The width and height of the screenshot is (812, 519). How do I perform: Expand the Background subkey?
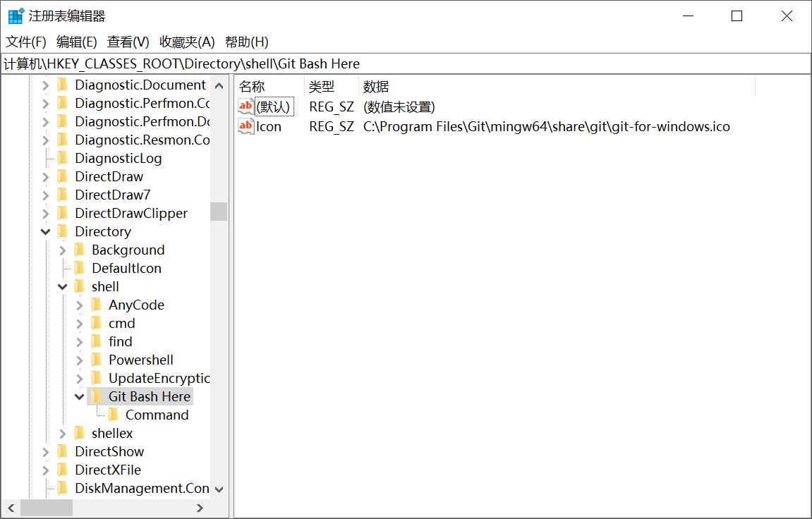[63, 250]
